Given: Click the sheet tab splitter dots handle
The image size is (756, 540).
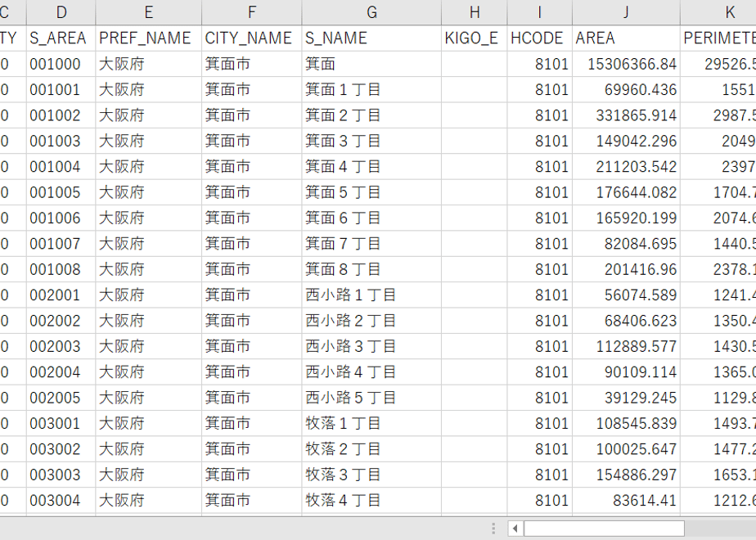Looking at the screenshot, I should 493,529.
